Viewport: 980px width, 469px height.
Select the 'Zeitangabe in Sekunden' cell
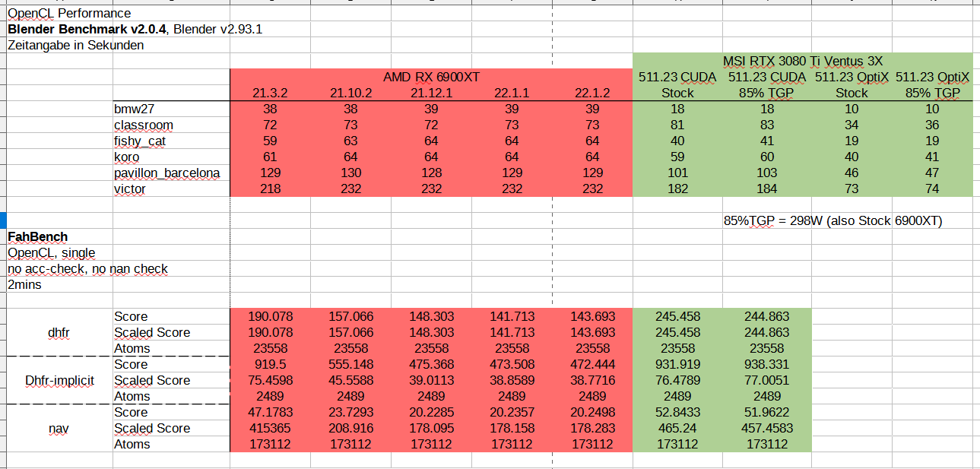76,45
